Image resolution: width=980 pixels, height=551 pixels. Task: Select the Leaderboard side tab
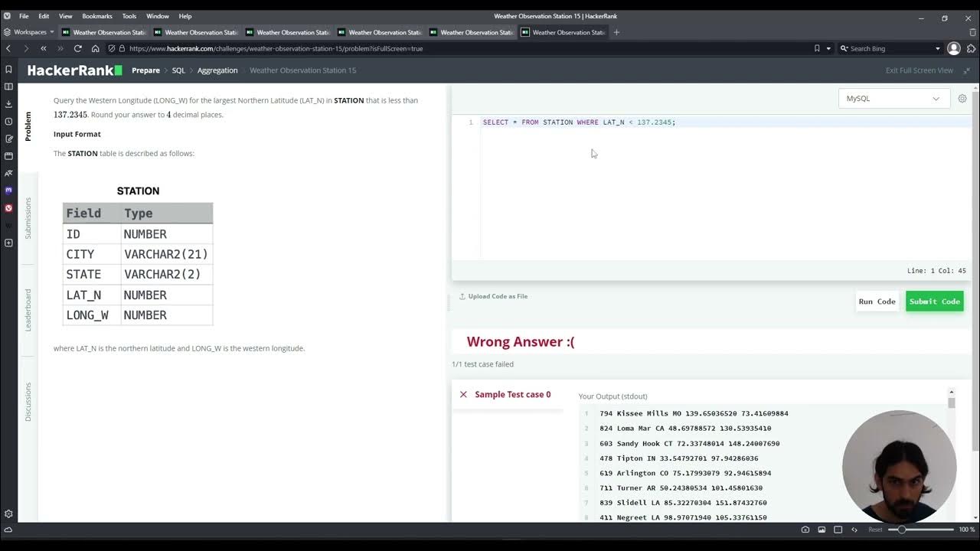[x=28, y=310]
